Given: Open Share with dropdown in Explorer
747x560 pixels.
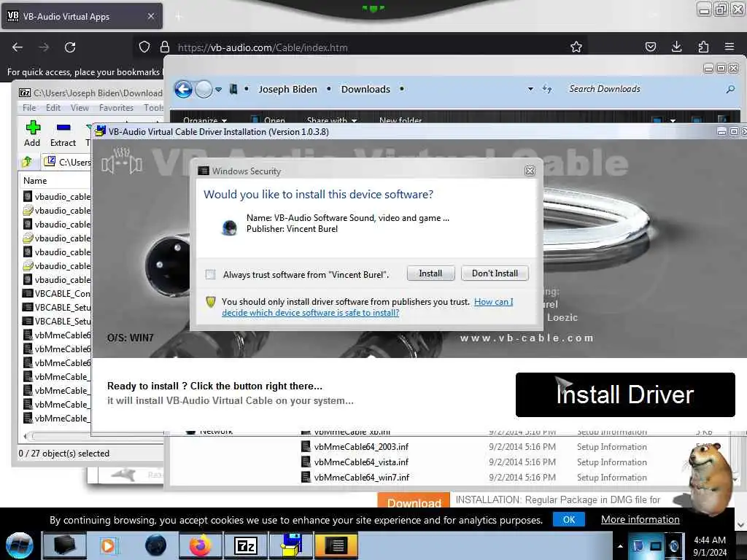Looking at the screenshot, I should [332, 120].
